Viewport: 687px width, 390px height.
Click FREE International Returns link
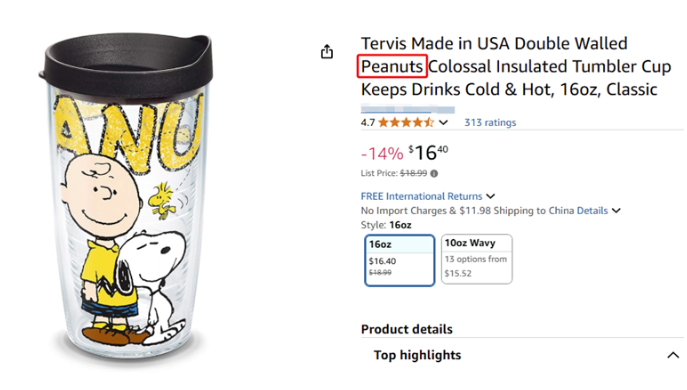[x=421, y=196]
